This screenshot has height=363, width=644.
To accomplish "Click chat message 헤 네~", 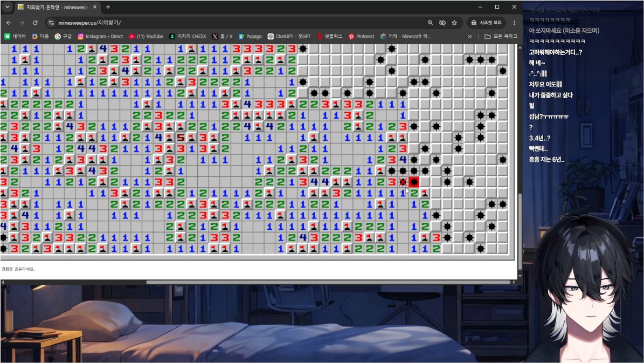I will pos(537,63).
